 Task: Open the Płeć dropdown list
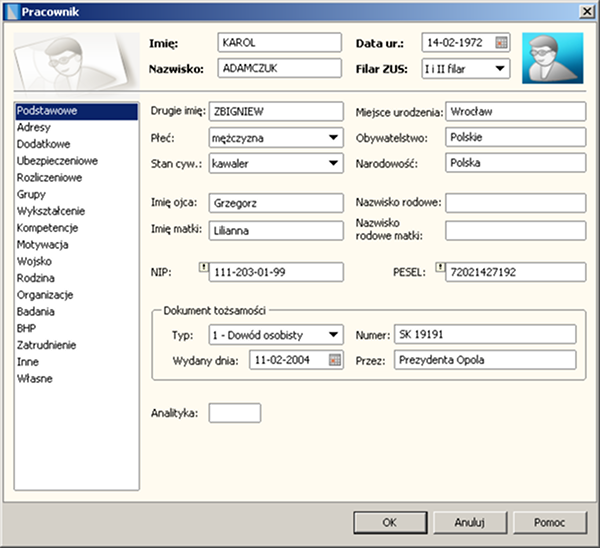pyautogui.click(x=332, y=137)
